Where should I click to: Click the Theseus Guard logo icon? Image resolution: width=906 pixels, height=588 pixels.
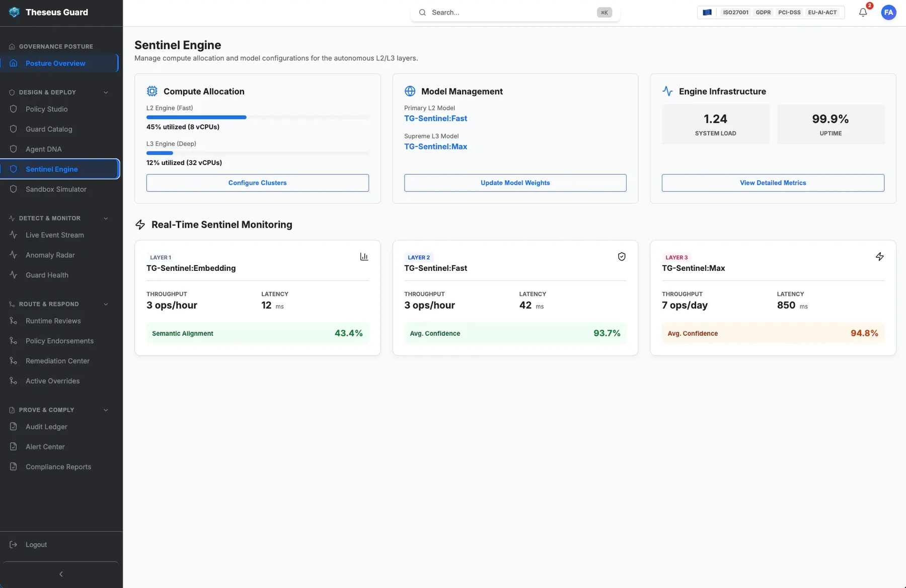14,12
